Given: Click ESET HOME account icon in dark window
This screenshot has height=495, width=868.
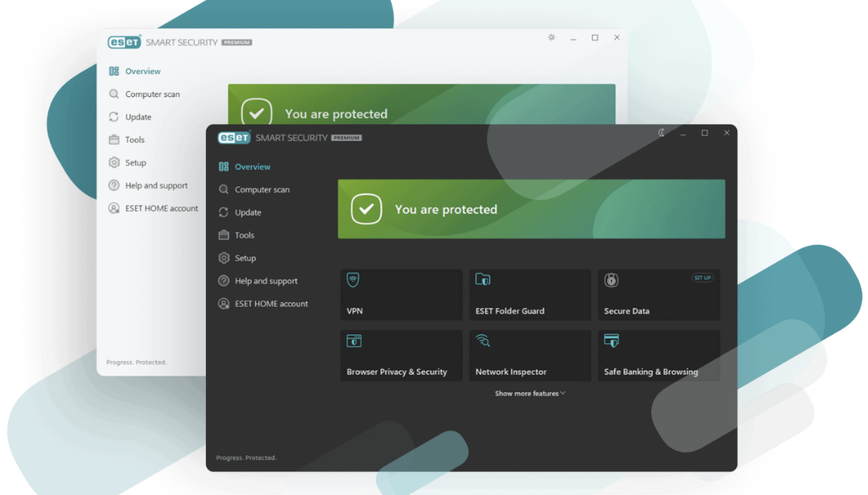Looking at the screenshot, I should 224,304.
